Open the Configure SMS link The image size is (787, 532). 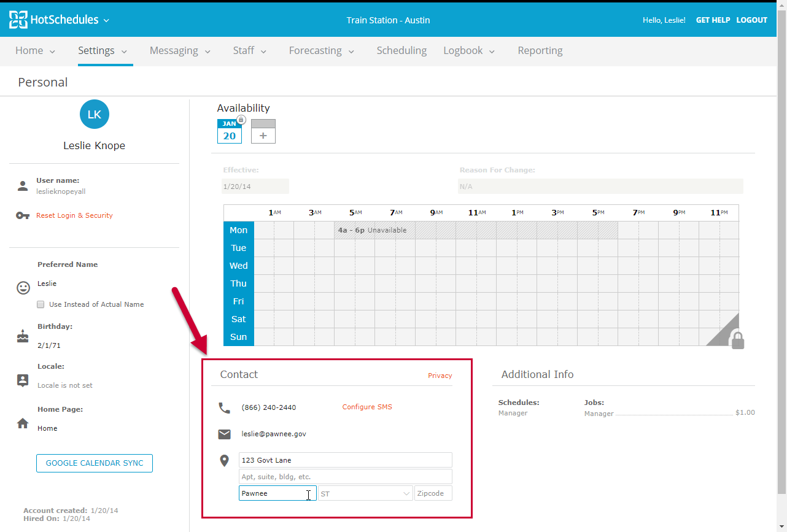(x=366, y=406)
